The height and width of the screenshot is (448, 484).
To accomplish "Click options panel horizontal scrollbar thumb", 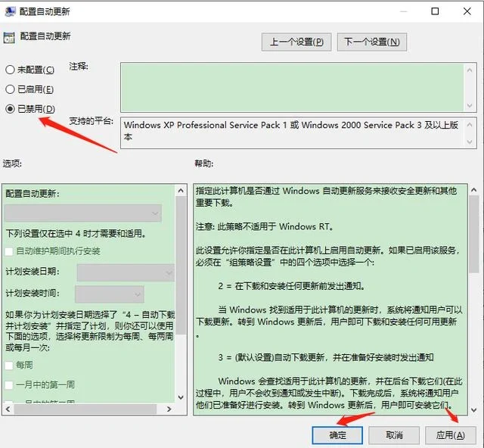I will [85, 409].
